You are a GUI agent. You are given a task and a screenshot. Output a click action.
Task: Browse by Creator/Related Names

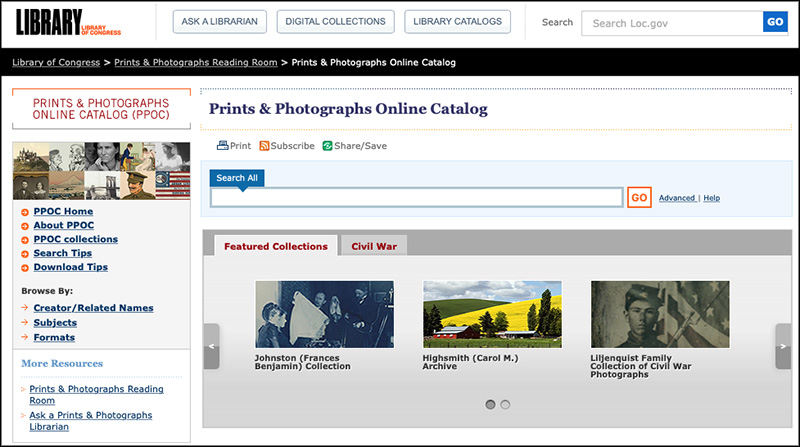(x=93, y=308)
